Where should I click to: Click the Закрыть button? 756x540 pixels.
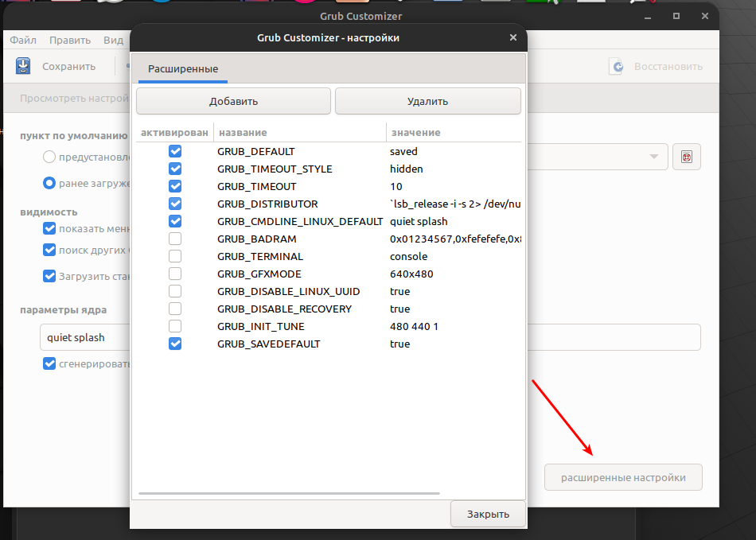click(x=488, y=514)
